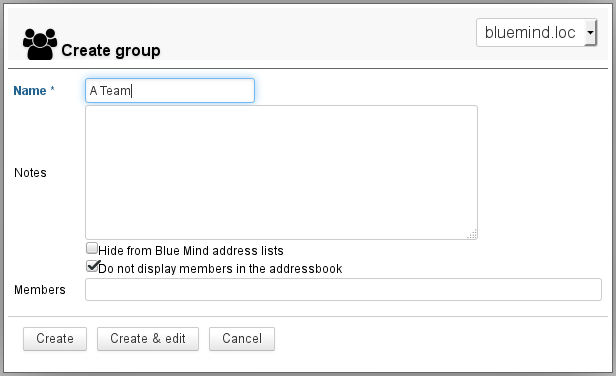Viewport: 616px width, 376px height.
Task: Click the Hide from Blue Mind address lists label text
Action: pos(191,251)
